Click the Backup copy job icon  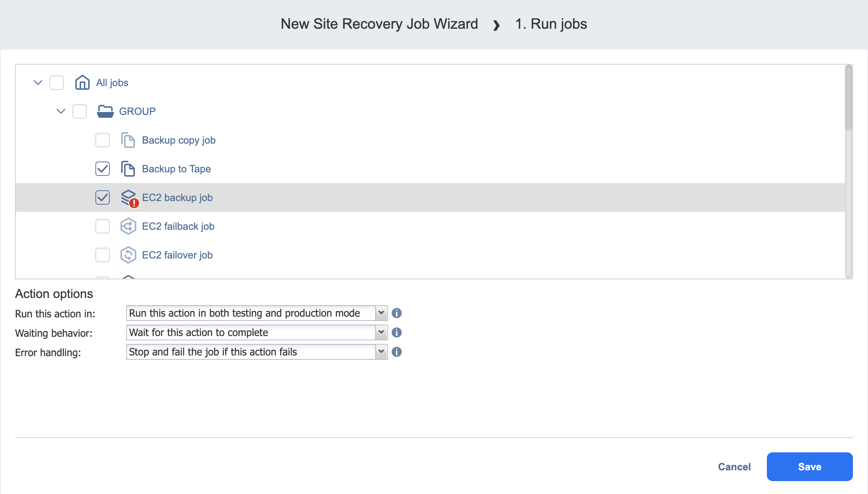128,140
